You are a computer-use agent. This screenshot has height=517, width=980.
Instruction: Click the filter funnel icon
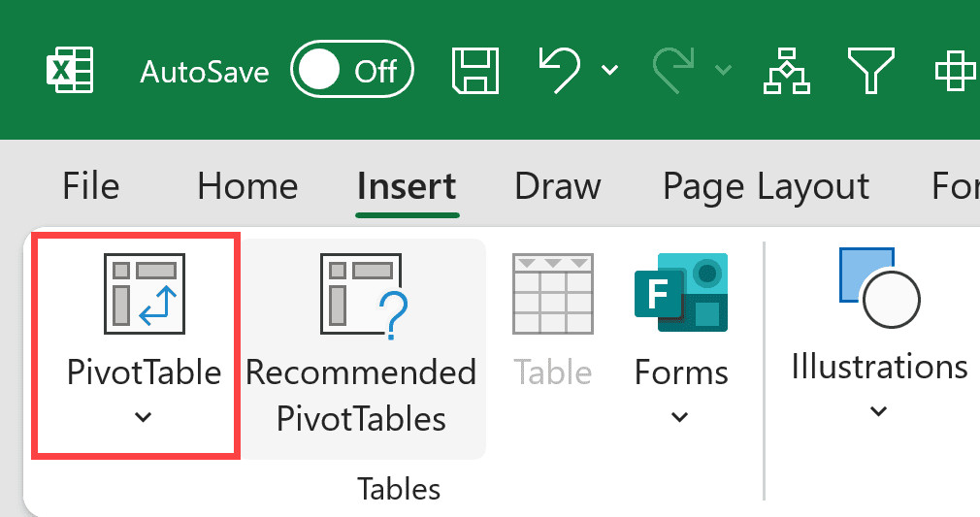[x=870, y=71]
